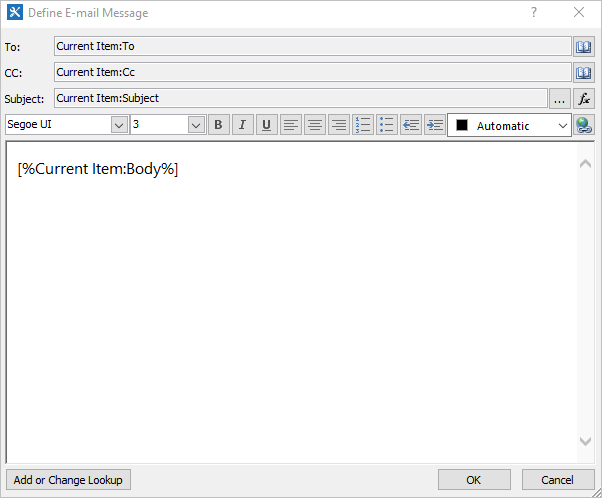Click scroll up arrow in message body

(585, 164)
